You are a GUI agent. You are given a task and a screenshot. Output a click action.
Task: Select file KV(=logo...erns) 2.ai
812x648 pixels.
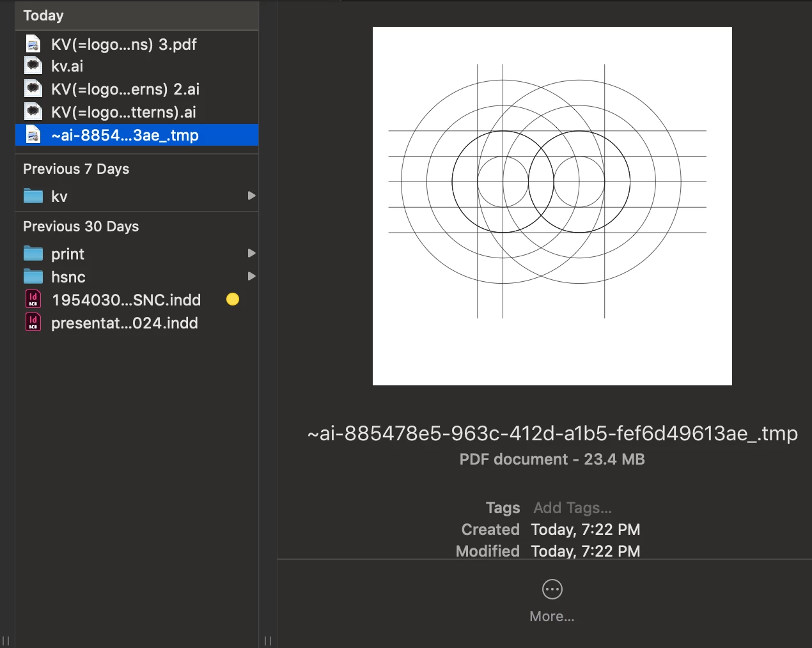(125, 89)
